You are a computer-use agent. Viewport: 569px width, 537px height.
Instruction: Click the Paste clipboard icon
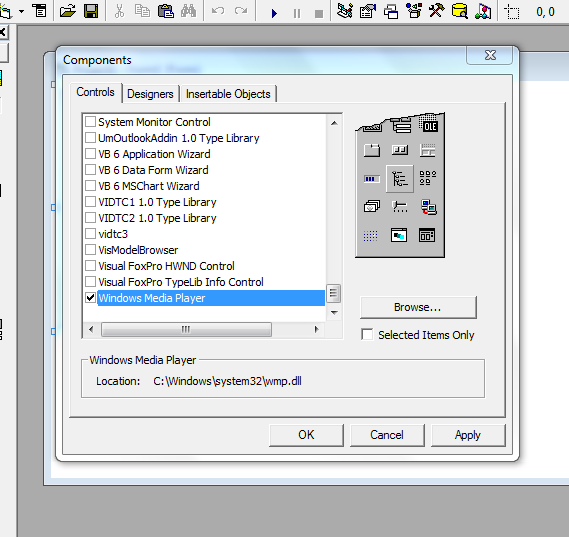(165, 11)
